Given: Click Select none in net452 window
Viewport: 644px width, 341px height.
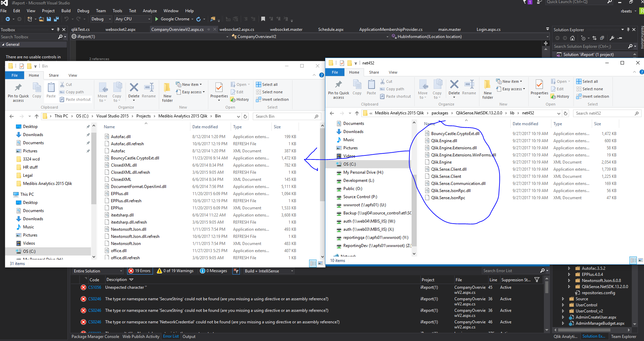Looking at the screenshot, I should tap(589, 89).
